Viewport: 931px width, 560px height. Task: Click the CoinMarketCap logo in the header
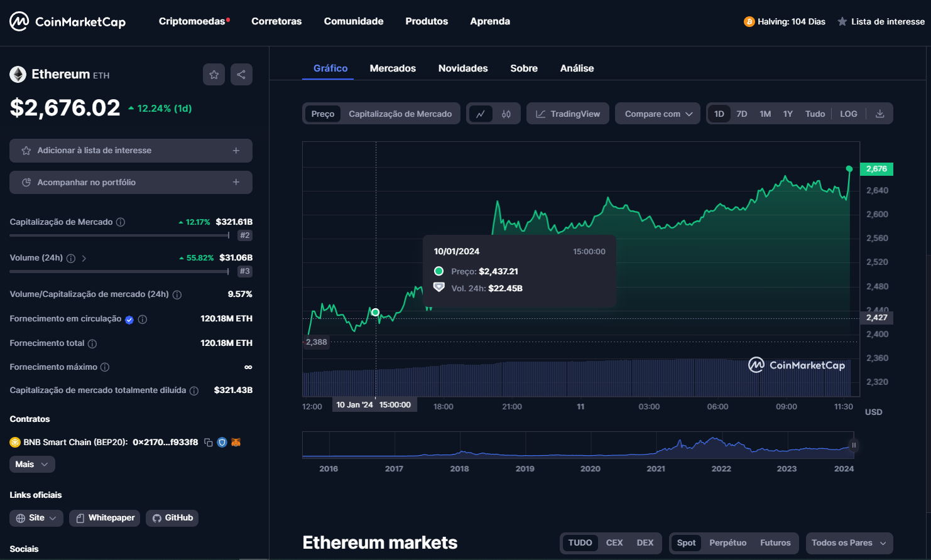[x=68, y=21]
